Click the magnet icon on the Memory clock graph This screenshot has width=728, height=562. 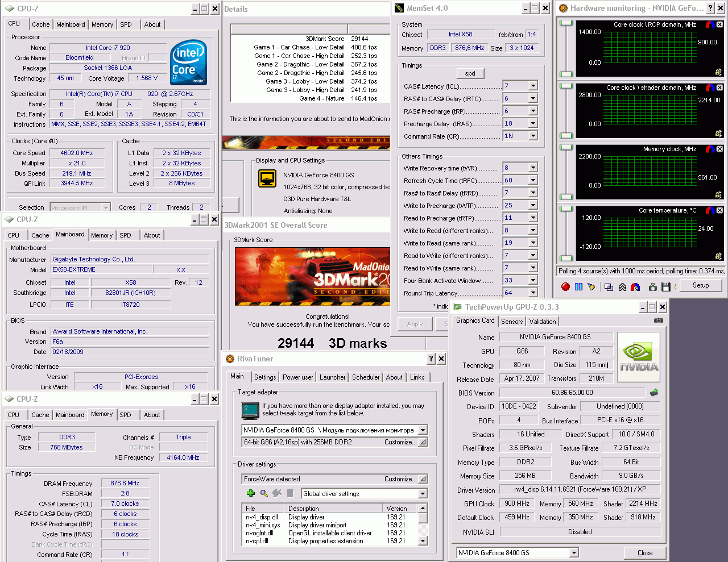point(710,149)
